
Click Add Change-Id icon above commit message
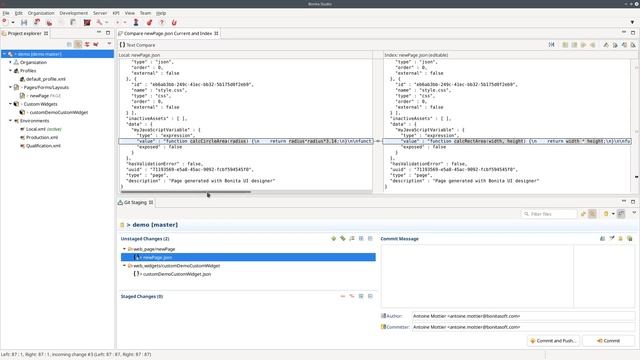coord(621,238)
